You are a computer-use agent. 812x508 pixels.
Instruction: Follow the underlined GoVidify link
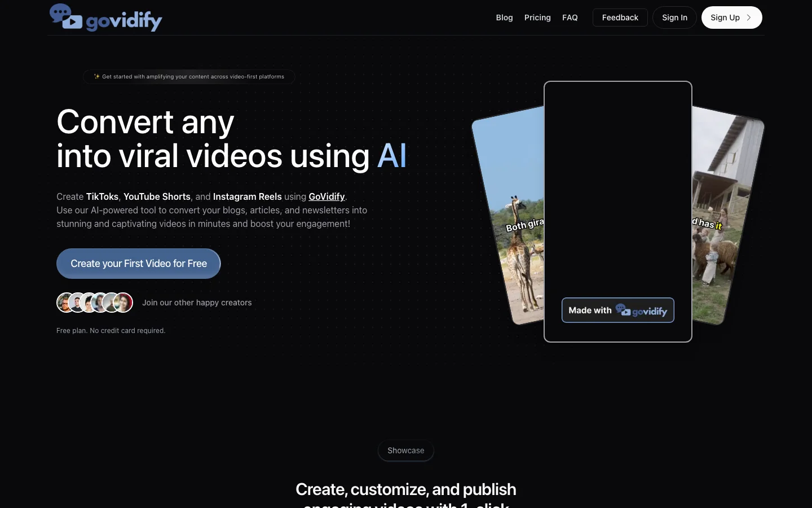click(x=326, y=196)
